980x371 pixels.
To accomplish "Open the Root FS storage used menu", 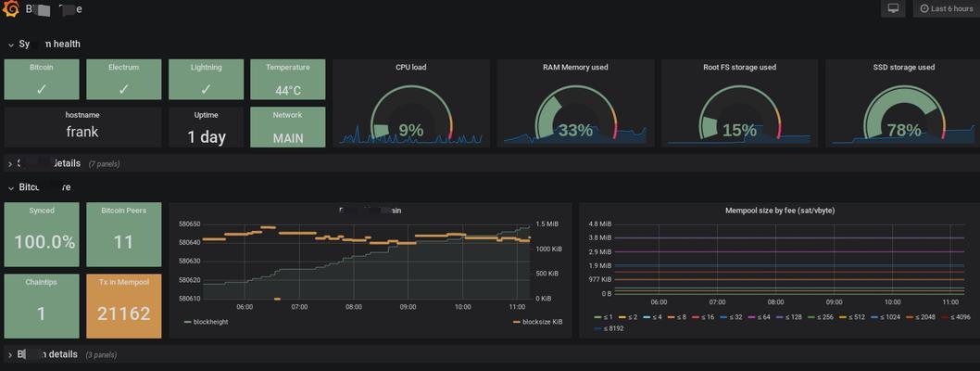I will (x=739, y=67).
